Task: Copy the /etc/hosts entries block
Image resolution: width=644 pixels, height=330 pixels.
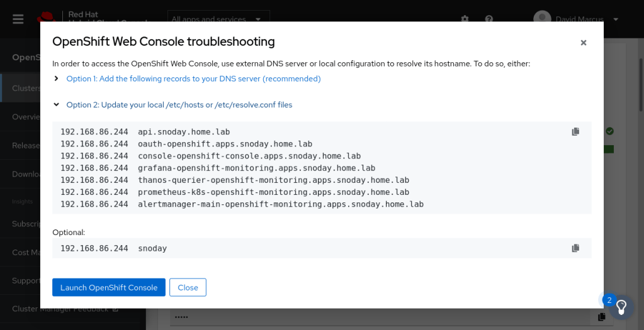Action: pos(575,132)
